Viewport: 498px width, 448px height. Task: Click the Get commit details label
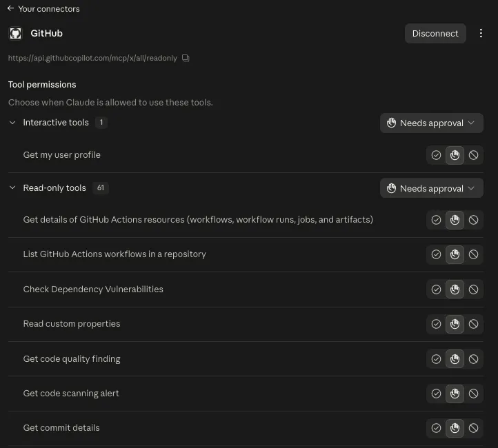point(61,428)
